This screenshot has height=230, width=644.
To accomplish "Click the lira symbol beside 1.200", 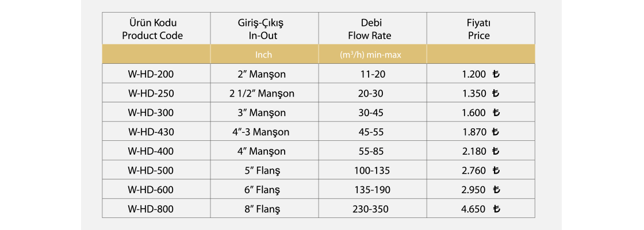I will [497, 74].
